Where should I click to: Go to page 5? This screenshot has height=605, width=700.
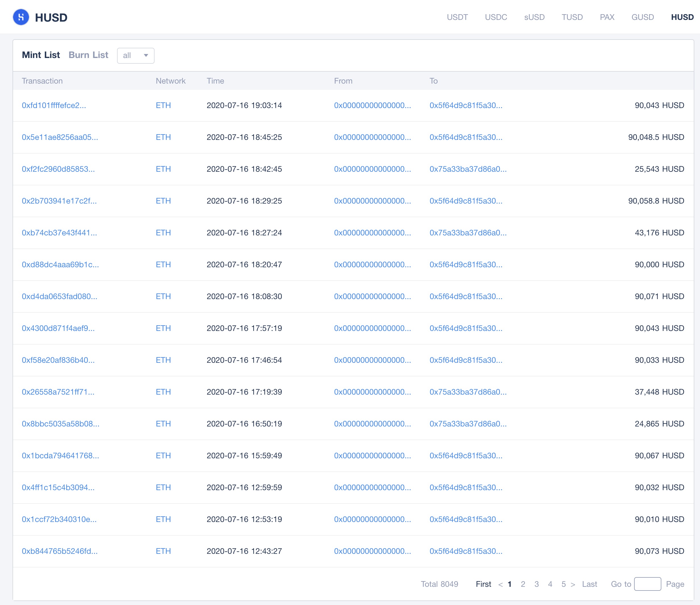[x=564, y=584]
